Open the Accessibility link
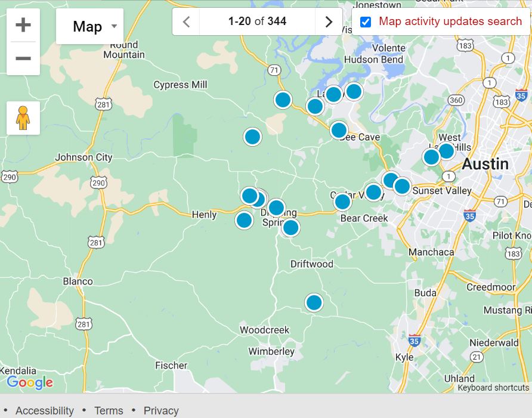532x418 pixels. 45,410
